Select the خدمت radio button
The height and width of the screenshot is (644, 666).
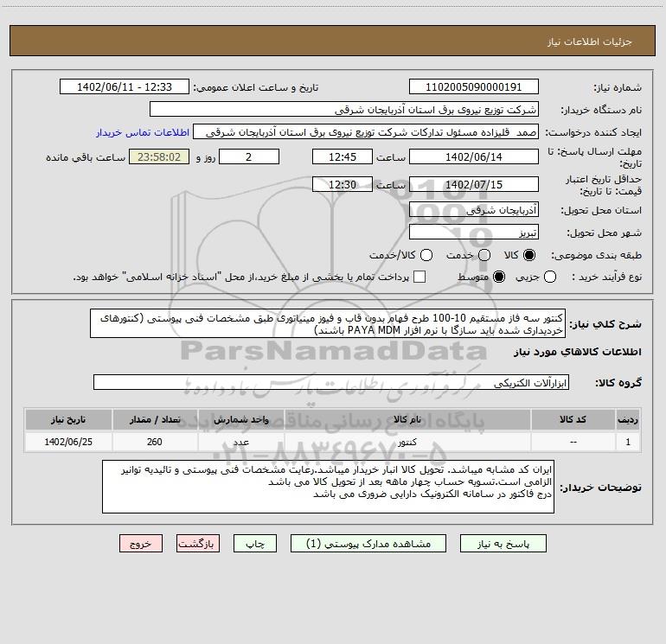pyautogui.click(x=484, y=255)
